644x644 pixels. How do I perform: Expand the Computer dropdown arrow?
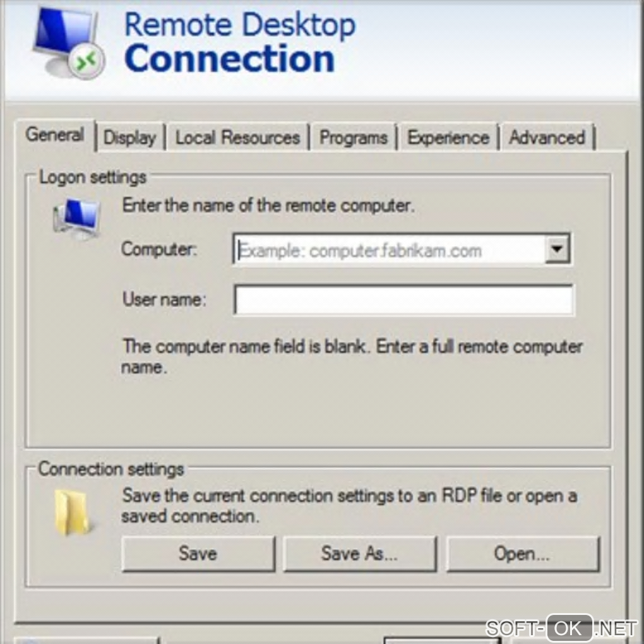[557, 249]
